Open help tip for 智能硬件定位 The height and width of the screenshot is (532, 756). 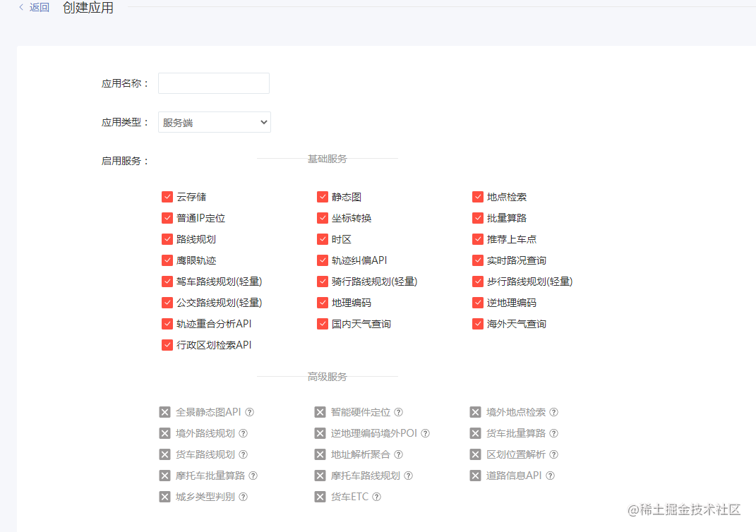[399, 412]
